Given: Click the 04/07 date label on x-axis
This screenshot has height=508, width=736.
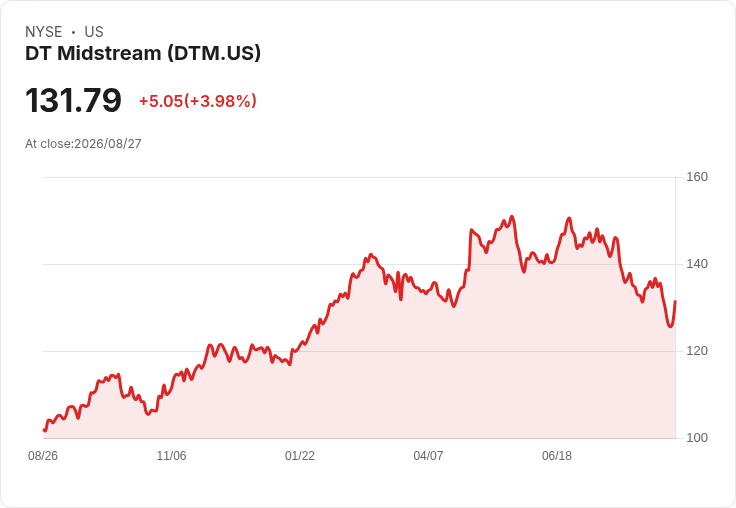Looking at the screenshot, I should [428, 456].
